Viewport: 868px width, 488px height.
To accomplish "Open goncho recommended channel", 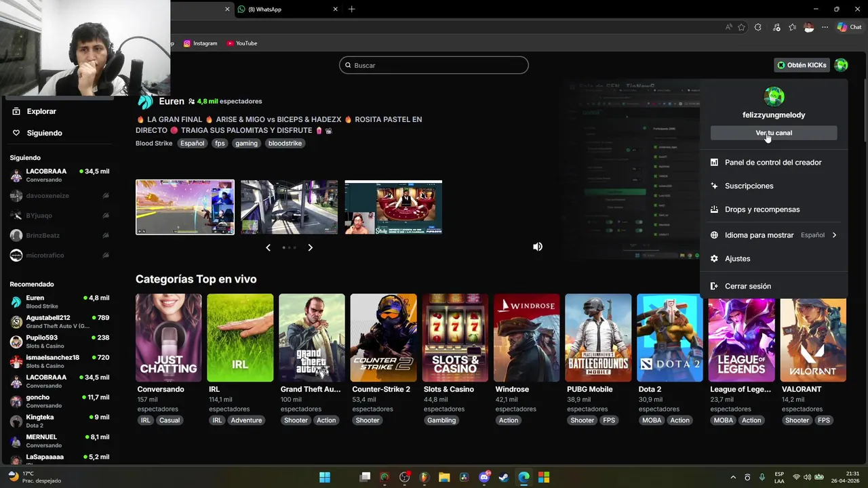I will click(60, 401).
